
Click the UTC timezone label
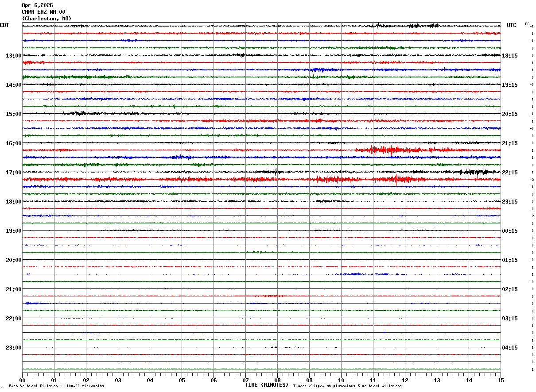tap(512, 25)
